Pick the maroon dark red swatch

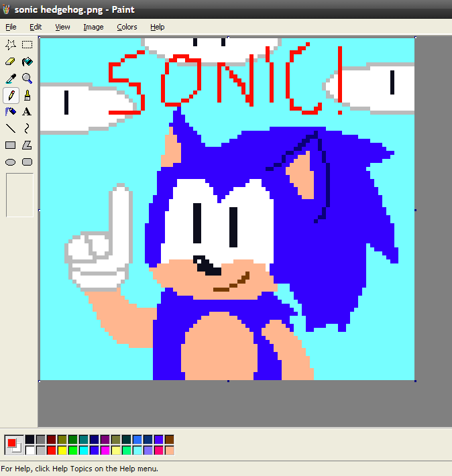(52, 439)
